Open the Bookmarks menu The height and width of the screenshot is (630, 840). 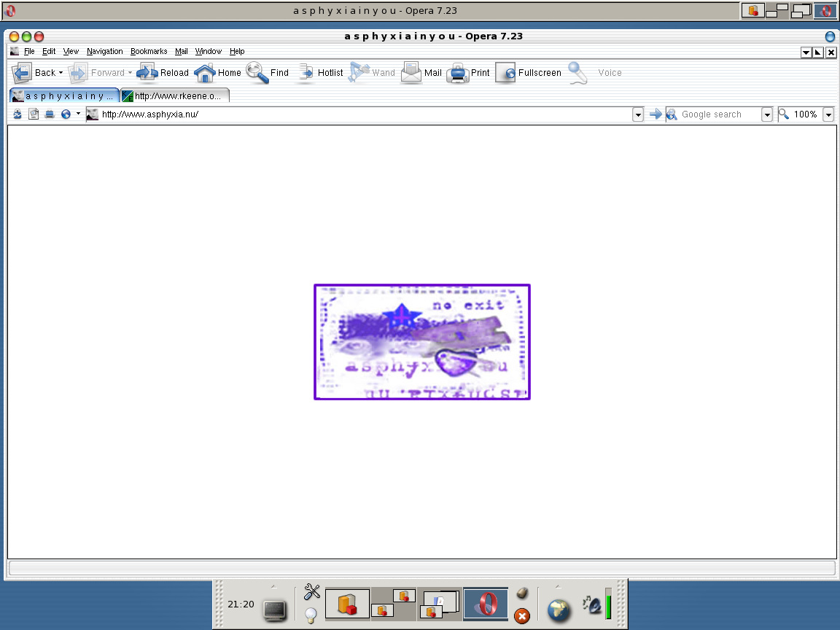pos(149,52)
